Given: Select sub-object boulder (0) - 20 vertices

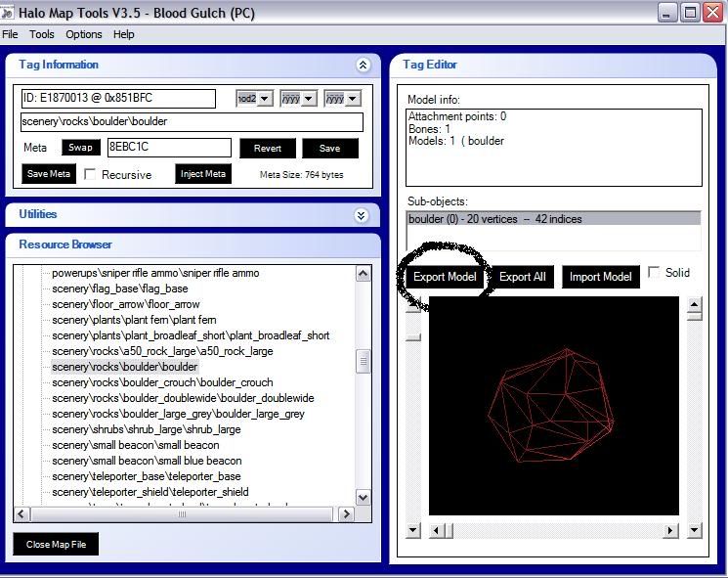Looking at the screenshot, I should pos(553,219).
